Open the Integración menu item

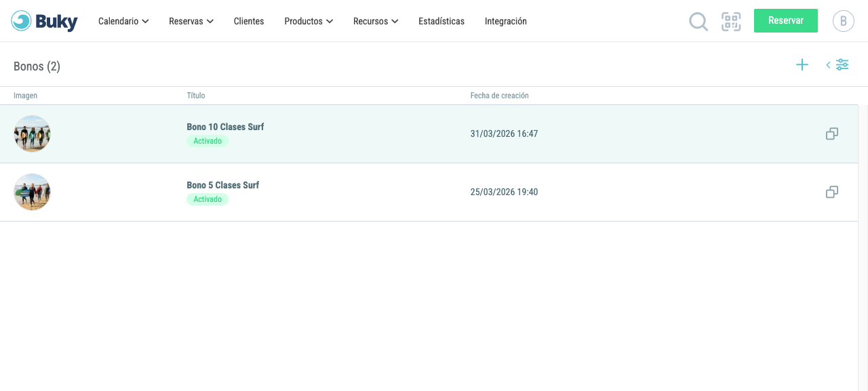pos(506,21)
